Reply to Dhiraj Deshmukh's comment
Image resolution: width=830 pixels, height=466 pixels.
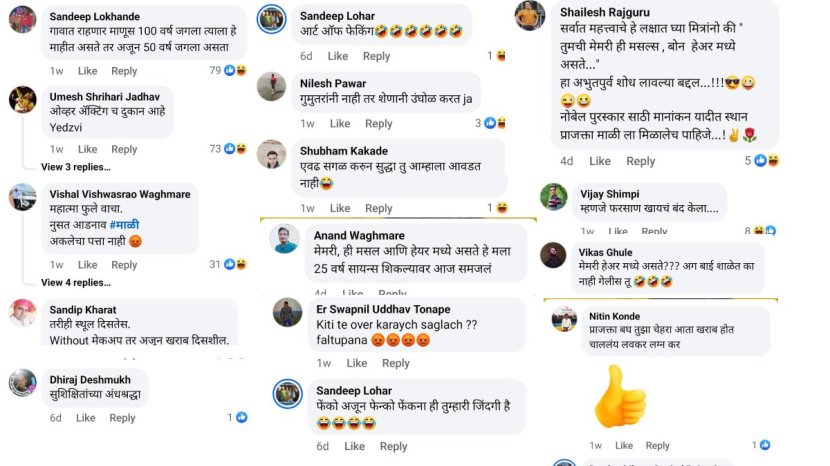tap(122, 418)
